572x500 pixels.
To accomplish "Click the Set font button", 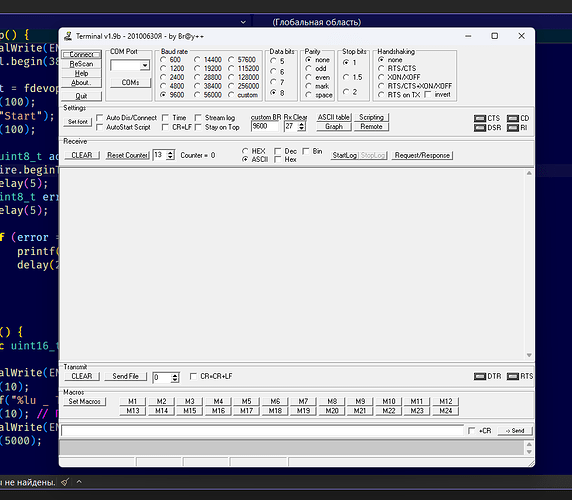I will click(x=78, y=122).
